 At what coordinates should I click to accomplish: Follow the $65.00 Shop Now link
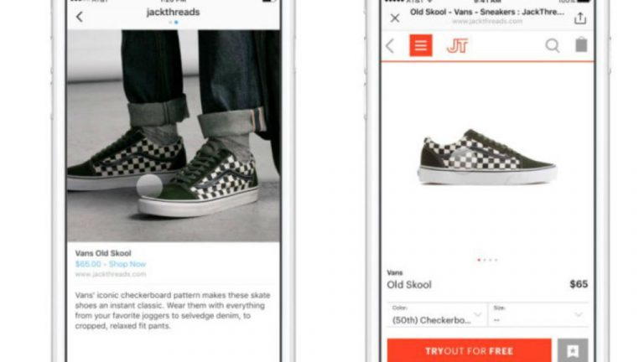tap(111, 264)
